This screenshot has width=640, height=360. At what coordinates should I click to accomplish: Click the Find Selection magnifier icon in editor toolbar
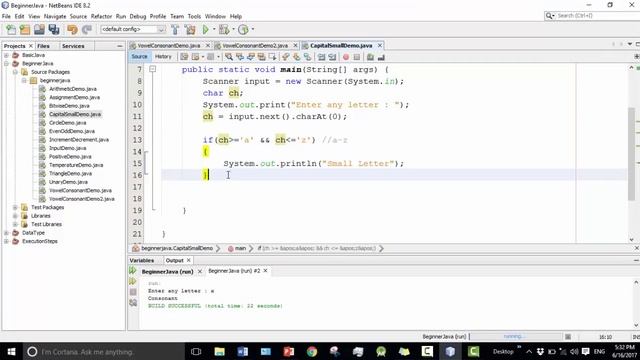[x=229, y=57]
